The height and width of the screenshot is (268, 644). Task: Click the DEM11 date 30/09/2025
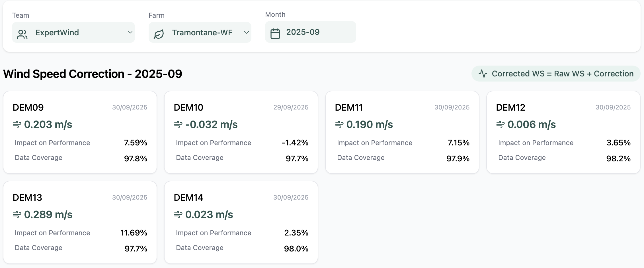452,107
